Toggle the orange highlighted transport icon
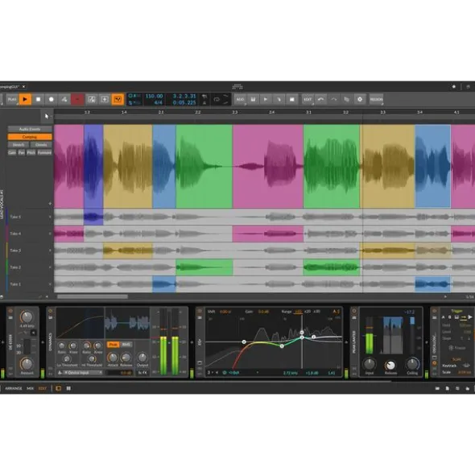This screenshot has width=475, height=476. (x=118, y=99)
